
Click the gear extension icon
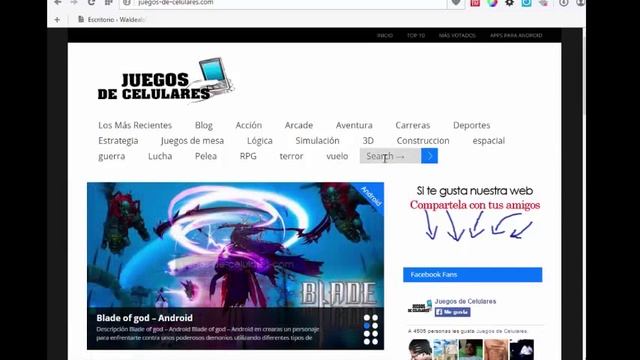coord(509,3)
